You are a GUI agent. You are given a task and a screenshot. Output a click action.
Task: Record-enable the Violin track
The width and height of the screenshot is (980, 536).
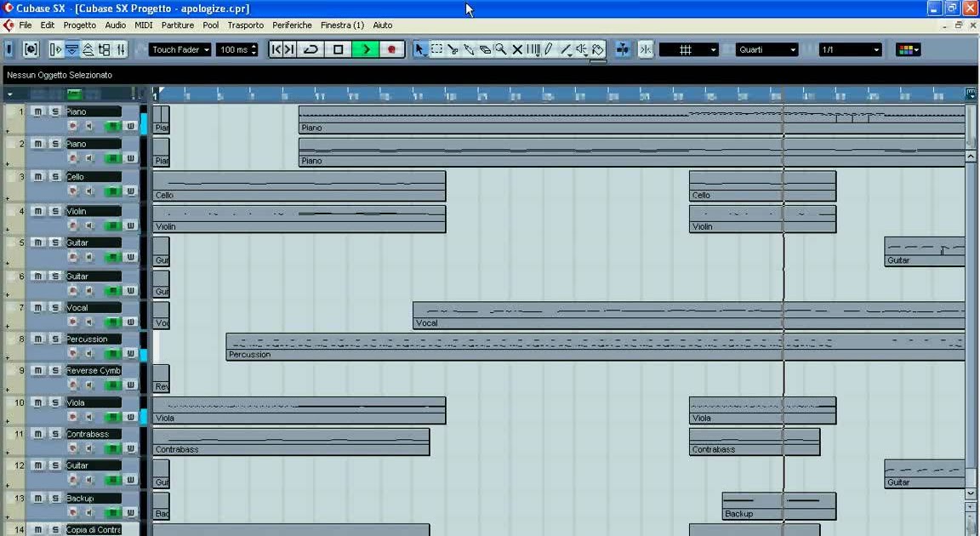[x=72, y=225]
